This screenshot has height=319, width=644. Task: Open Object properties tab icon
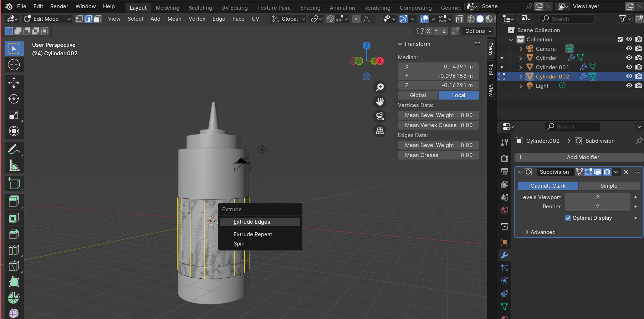(505, 242)
